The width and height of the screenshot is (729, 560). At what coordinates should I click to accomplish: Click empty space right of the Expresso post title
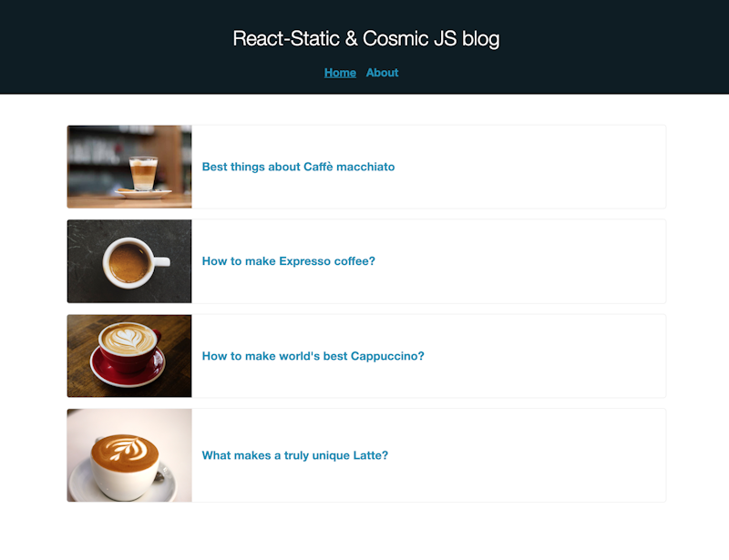(x=520, y=261)
